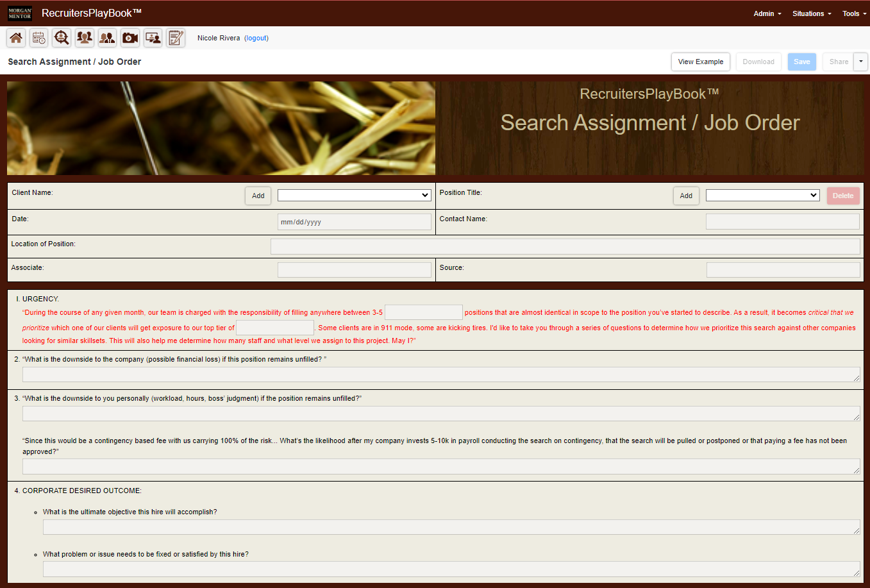Open the Position Title dropdown
This screenshot has height=588, width=870.
point(763,195)
